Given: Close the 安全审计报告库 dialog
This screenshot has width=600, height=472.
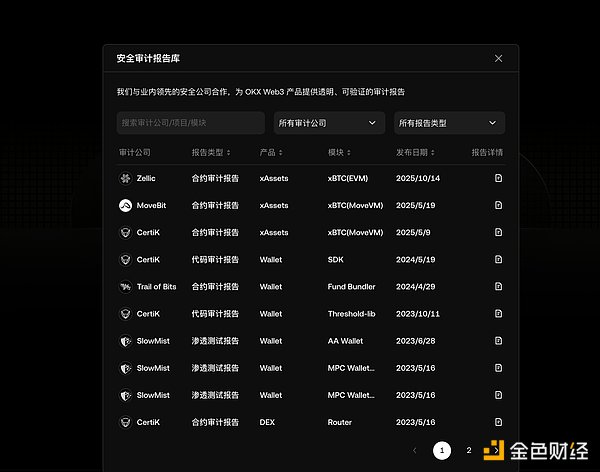Looking at the screenshot, I should [x=499, y=58].
